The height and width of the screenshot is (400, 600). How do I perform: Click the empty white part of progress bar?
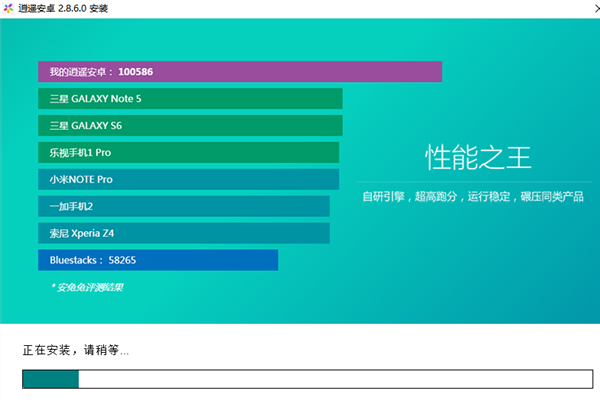(x=330, y=379)
